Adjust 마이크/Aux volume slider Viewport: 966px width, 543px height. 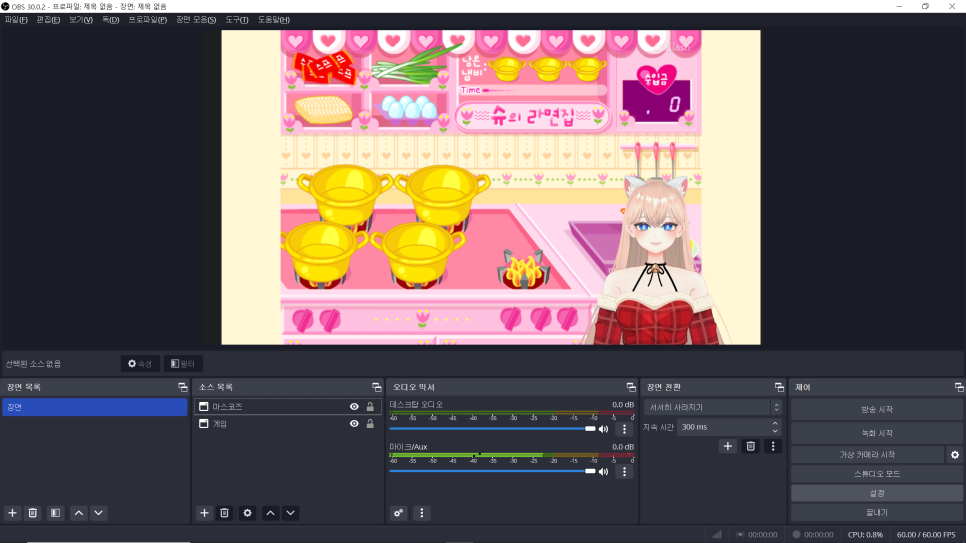point(492,471)
